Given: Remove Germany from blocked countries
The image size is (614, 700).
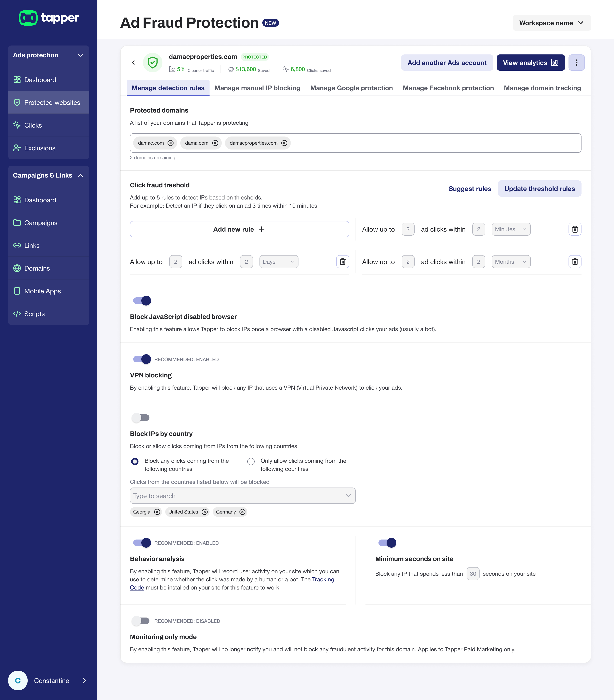Looking at the screenshot, I should [242, 512].
